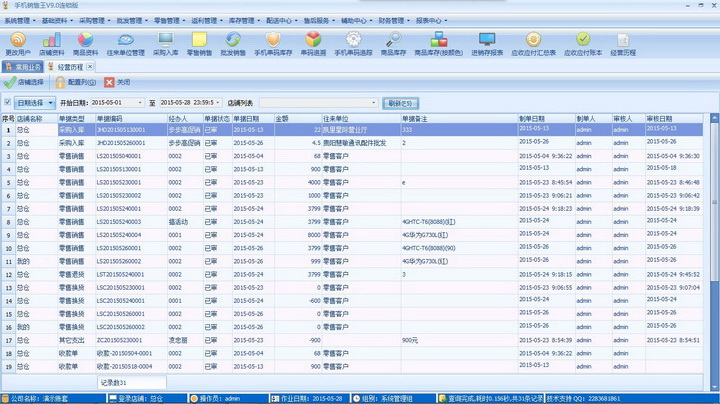Viewport: 720px width, 404px height.
Task: Open 手机串码库存 shield icon
Action: tap(273, 39)
